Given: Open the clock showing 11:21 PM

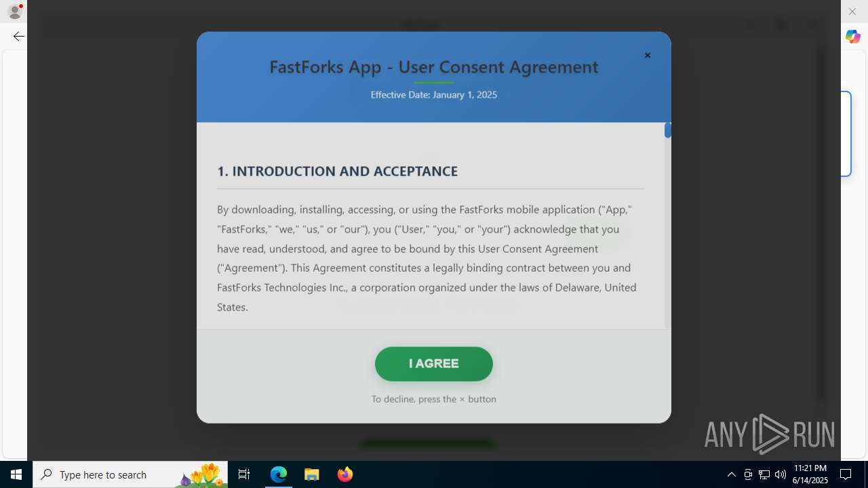Looking at the screenshot, I should [x=810, y=474].
